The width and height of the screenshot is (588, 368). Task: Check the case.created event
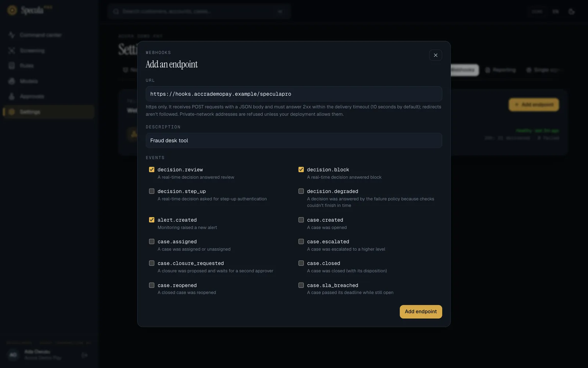tap(301, 220)
